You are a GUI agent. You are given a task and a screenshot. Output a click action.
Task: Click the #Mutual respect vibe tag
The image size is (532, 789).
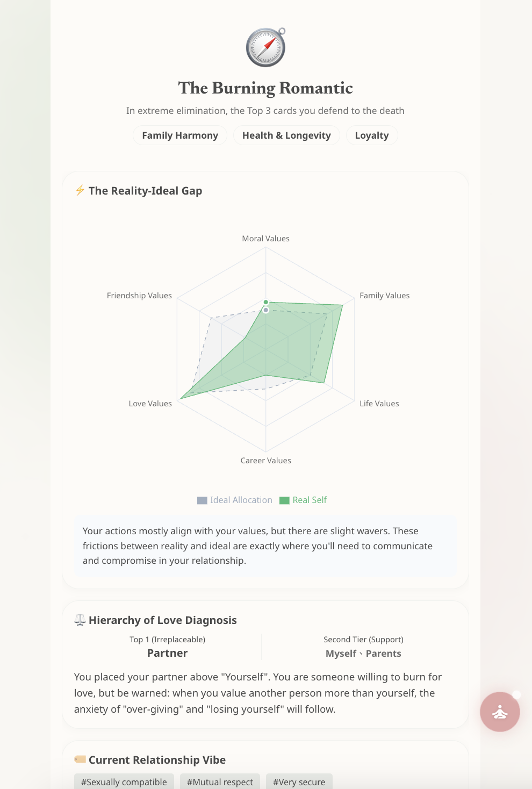coord(220,782)
